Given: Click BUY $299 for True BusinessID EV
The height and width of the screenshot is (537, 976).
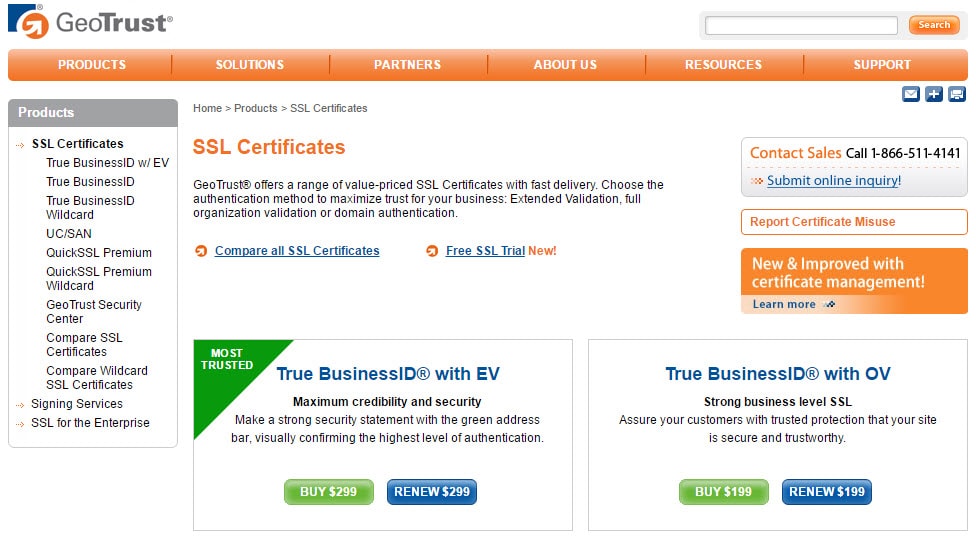Looking at the screenshot, I should click(x=329, y=492).
